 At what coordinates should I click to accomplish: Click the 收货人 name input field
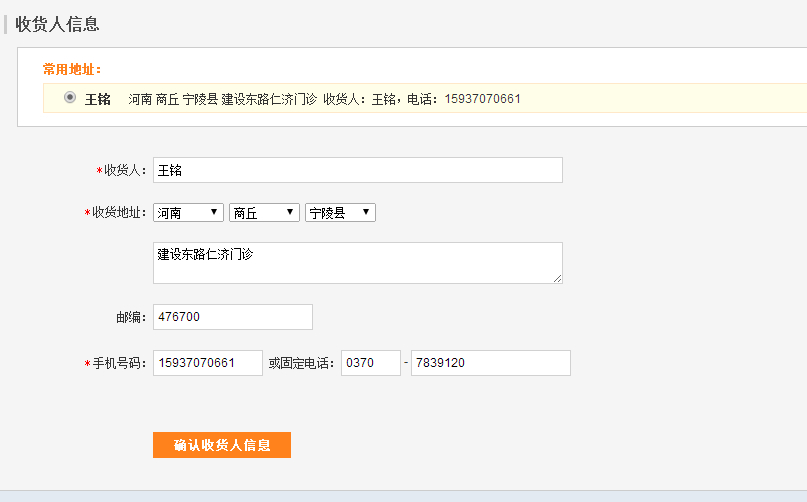(x=357, y=170)
